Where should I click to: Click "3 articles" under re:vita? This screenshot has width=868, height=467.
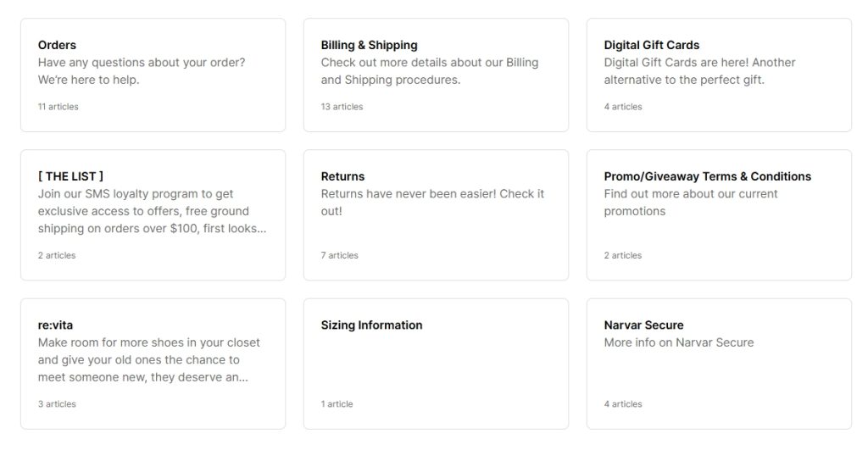pyautogui.click(x=57, y=404)
